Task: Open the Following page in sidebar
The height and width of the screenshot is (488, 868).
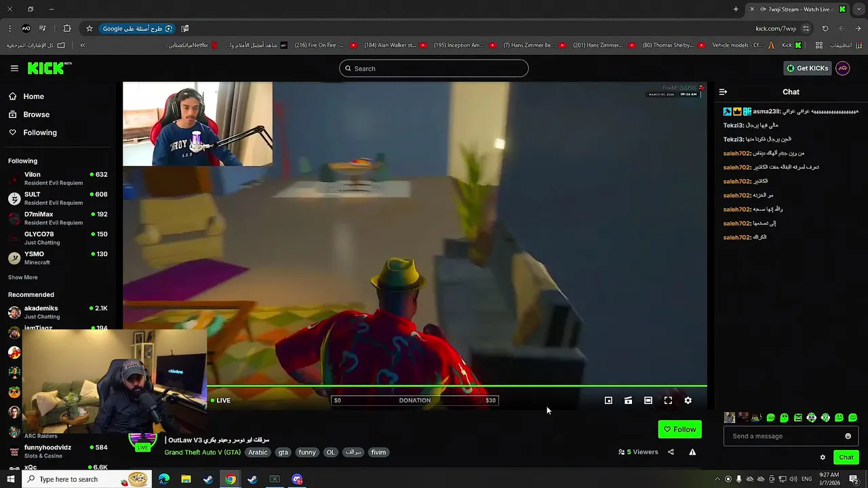Action: pos(40,133)
